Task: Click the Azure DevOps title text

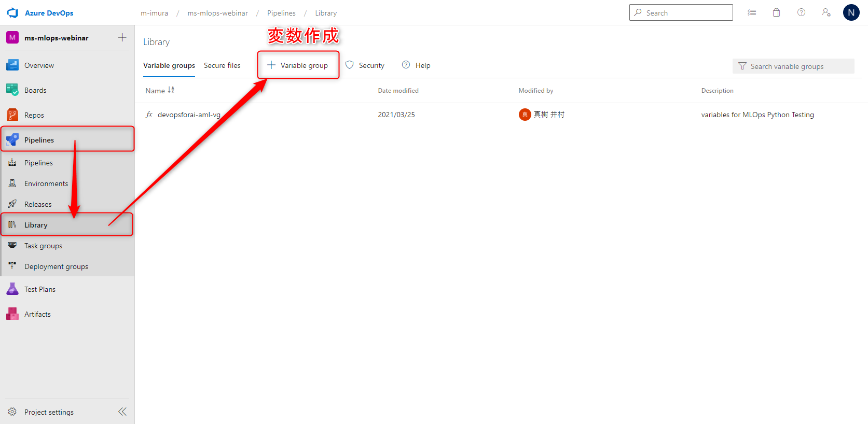Action: click(x=49, y=13)
